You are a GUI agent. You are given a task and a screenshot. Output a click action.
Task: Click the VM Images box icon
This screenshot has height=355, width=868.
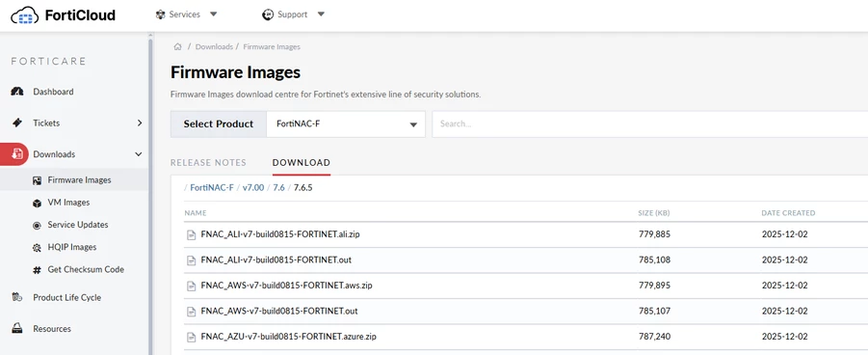(x=37, y=203)
